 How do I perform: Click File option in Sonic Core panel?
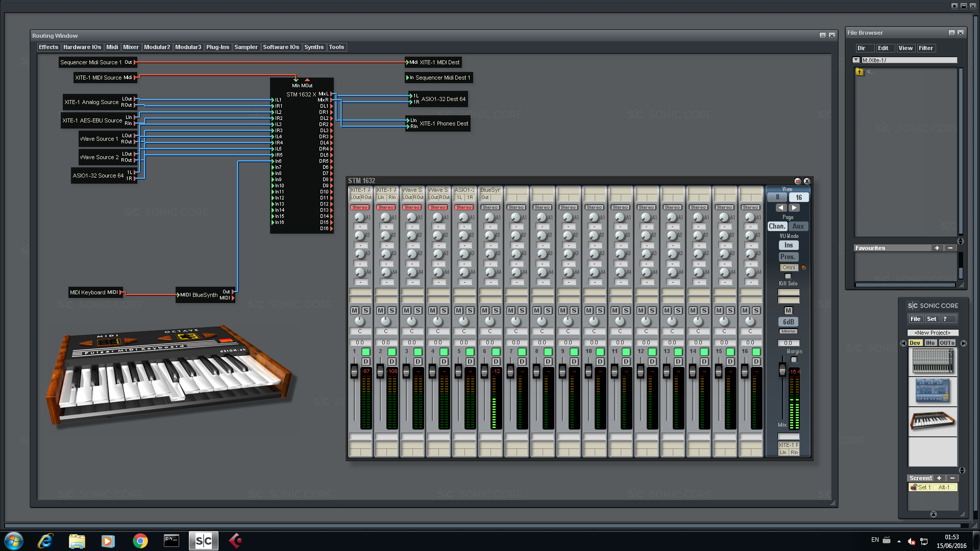(915, 319)
